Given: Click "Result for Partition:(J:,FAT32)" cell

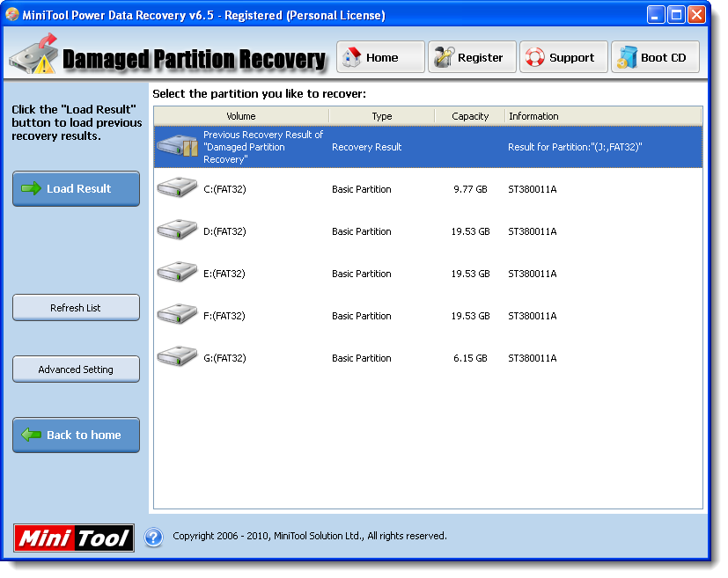Looking at the screenshot, I should pos(575,147).
